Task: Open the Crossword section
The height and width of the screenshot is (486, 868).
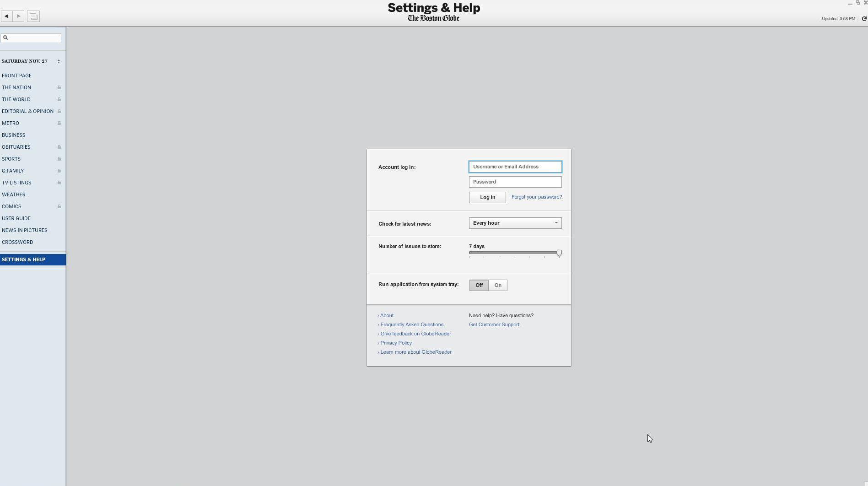Action: click(x=17, y=242)
